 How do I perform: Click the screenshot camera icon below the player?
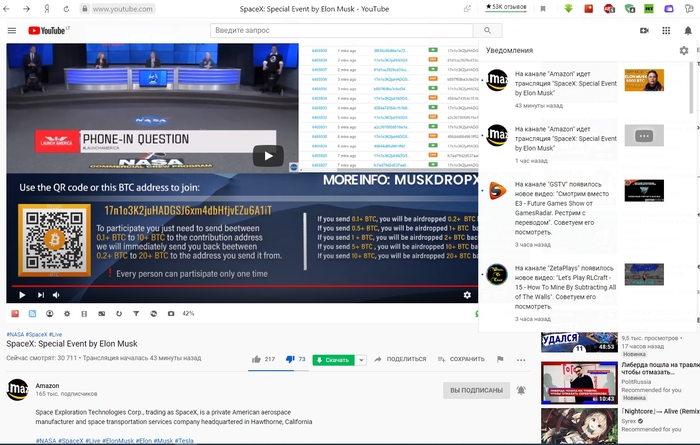pos(171,314)
